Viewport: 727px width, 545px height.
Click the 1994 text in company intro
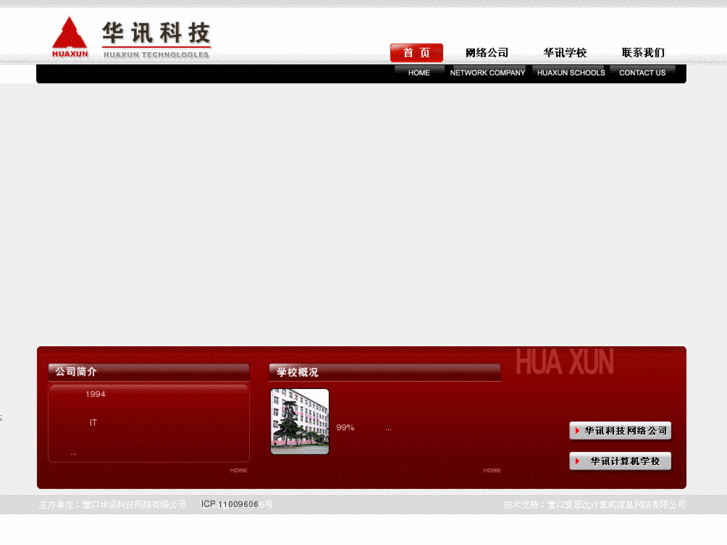(x=96, y=394)
